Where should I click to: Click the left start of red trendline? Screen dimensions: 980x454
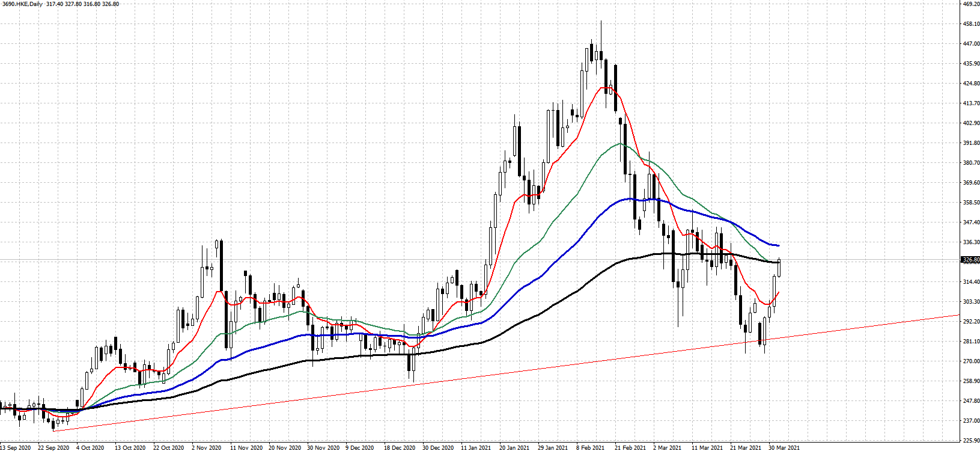[54, 431]
